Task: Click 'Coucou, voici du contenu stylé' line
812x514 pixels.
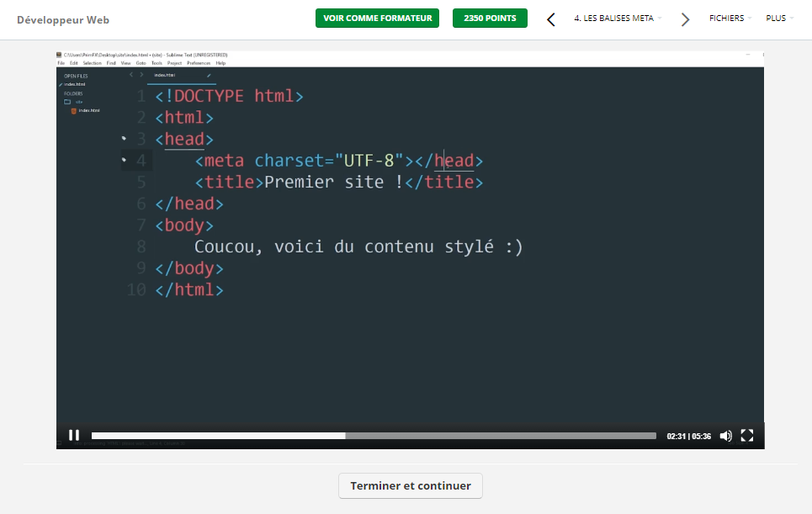Action: 358,247
